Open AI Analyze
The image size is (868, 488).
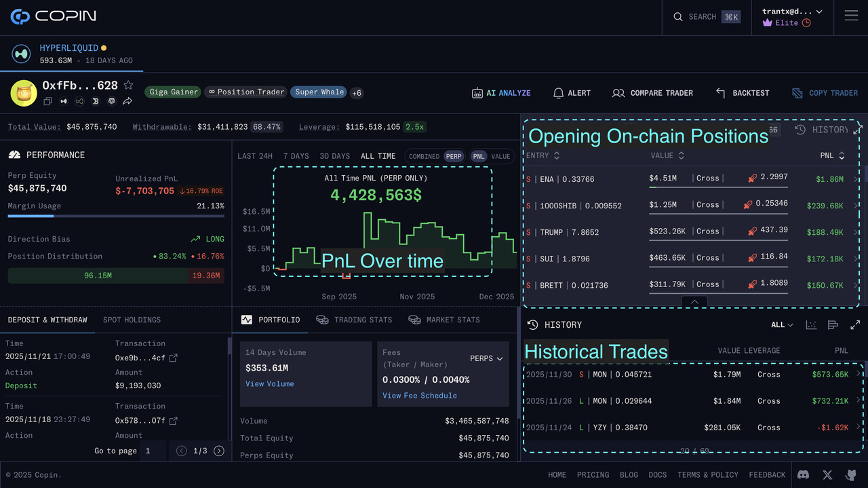point(501,93)
